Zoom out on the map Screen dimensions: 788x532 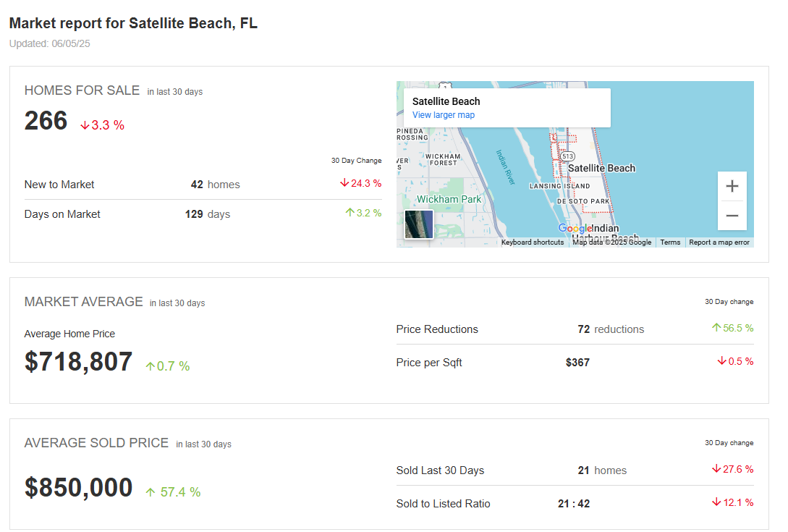pos(732,216)
